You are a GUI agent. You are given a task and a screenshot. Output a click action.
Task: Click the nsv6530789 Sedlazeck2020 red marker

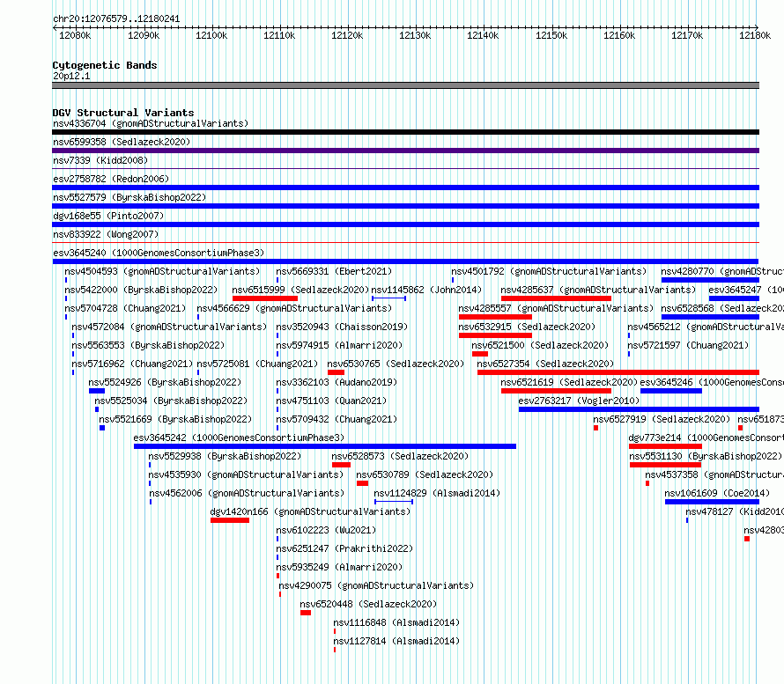click(363, 483)
